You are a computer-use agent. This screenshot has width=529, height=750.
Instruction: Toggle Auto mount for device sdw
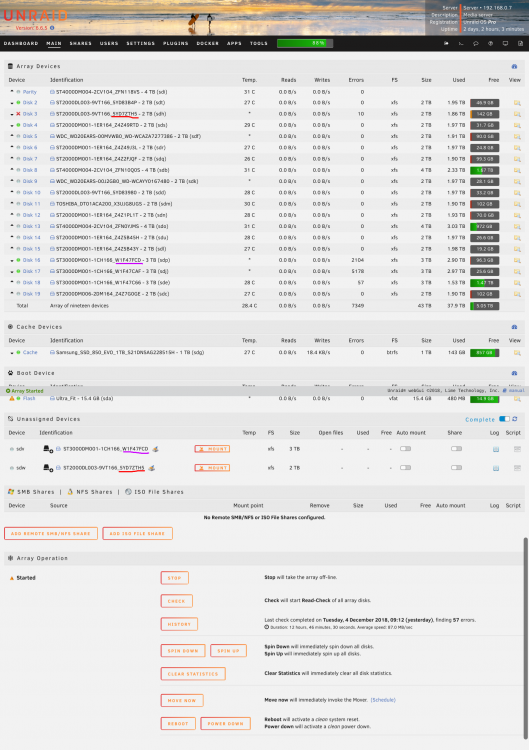(x=406, y=467)
